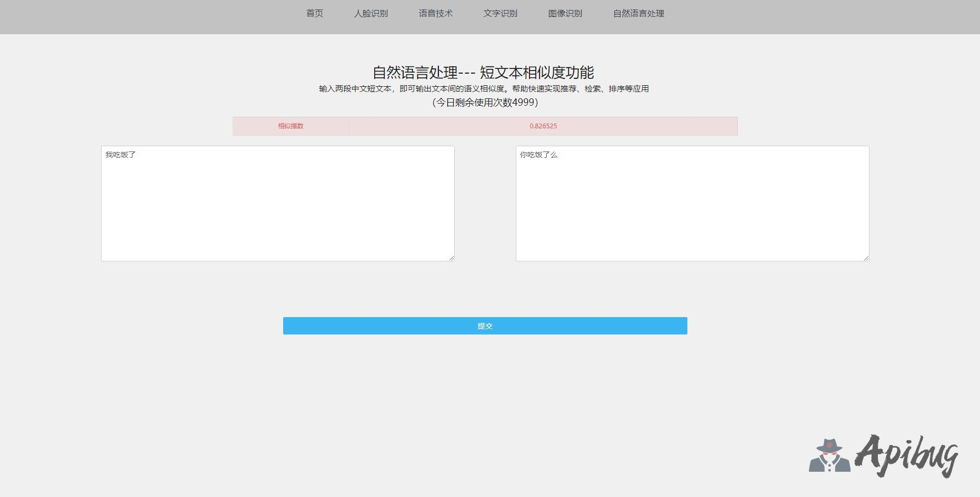The height and width of the screenshot is (497, 980).
Task: Click the text 你吃饭了么 in right box
Action: 538,155
